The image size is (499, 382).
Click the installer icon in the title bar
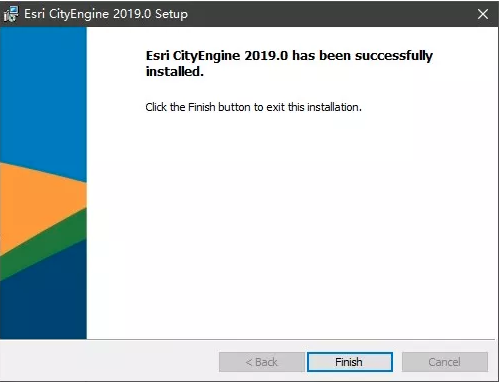pos(11,14)
